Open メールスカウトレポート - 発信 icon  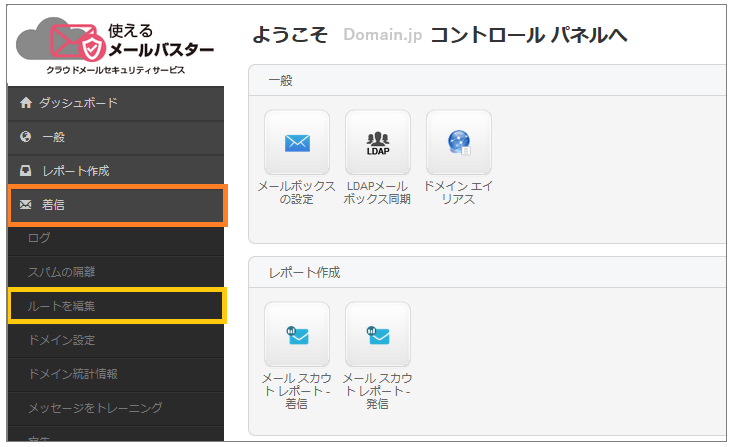378,334
